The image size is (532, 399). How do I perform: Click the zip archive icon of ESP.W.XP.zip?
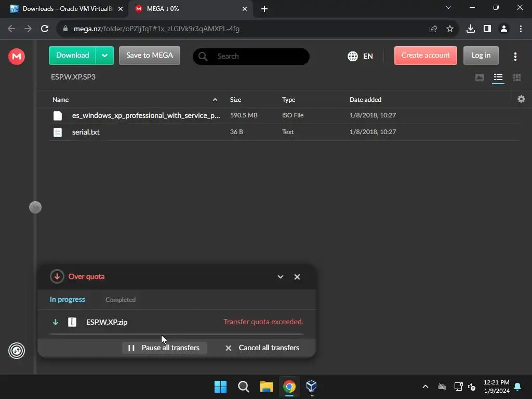pos(72,322)
